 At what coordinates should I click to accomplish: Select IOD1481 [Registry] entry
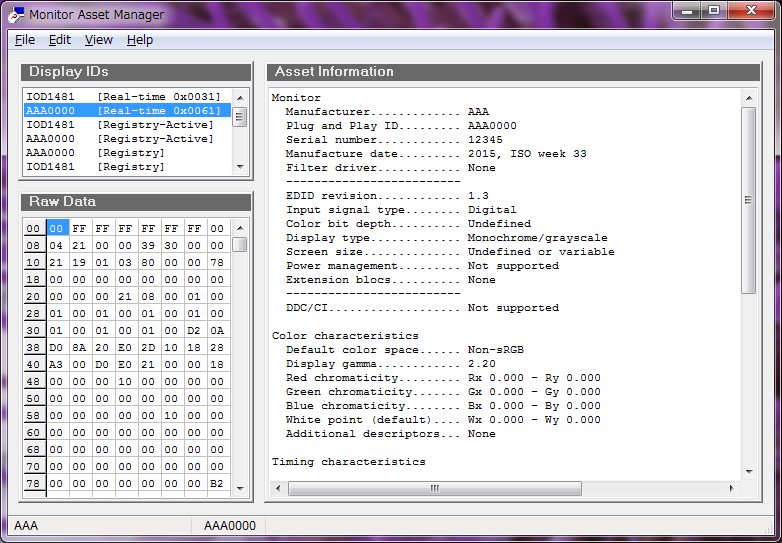point(127,167)
